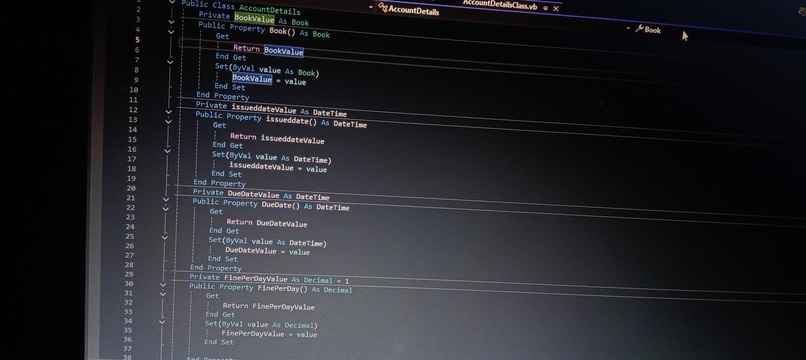The image size is (806, 360).
Task: Click BookValue in the Return statement
Action: (284, 51)
